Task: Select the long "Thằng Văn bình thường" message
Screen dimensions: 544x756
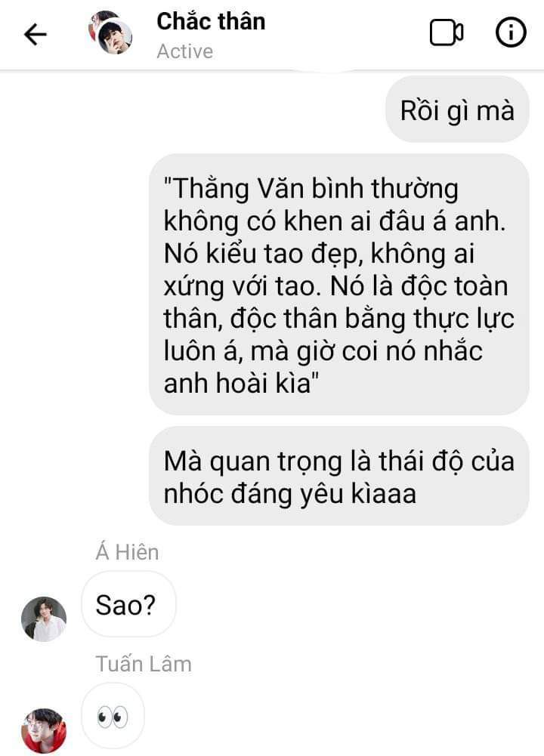Action: click(x=339, y=285)
